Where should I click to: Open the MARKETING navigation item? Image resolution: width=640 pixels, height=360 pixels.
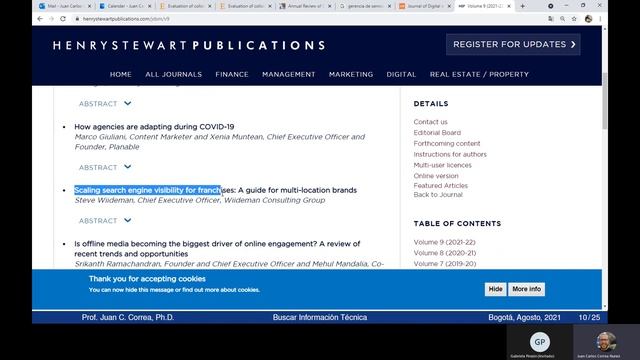351,74
